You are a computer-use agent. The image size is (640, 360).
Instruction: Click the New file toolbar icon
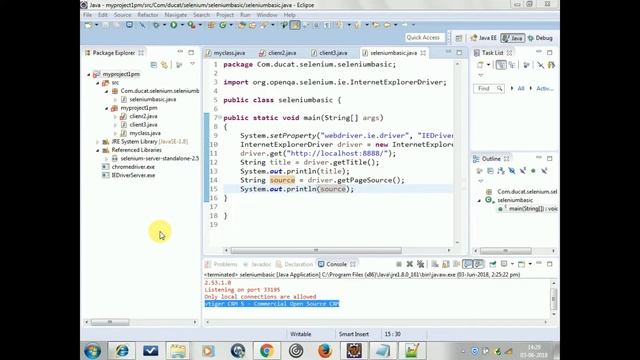(x=89, y=25)
